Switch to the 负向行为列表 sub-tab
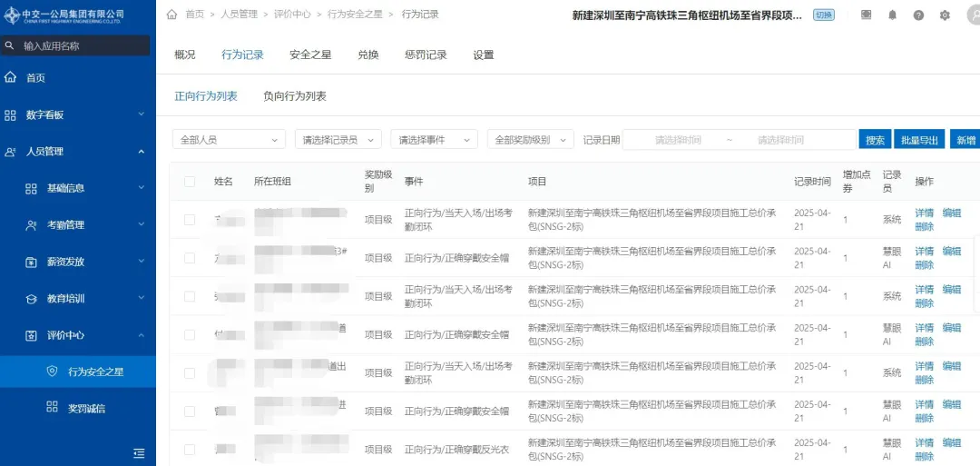This screenshot has width=980, height=466. point(295,96)
